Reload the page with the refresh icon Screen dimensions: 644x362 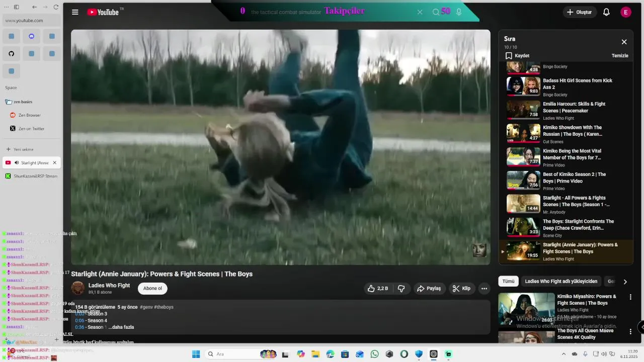56,7
